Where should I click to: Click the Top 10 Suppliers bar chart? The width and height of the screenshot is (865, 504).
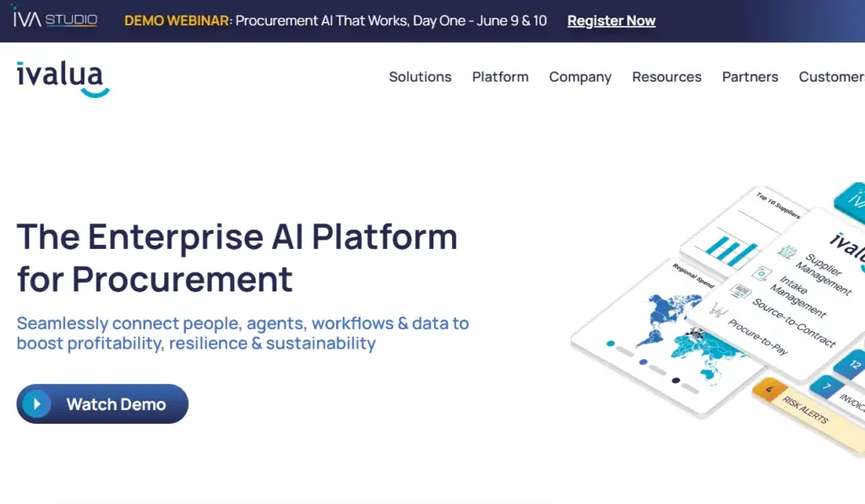tap(730, 251)
